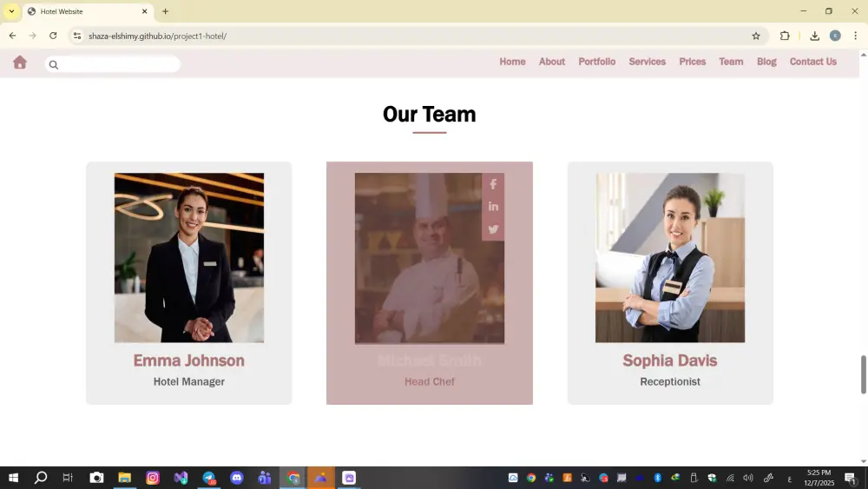Image resolution: width=868 pixels, height=489 pixels.
Task: View site information icon in address bar
Action: tap(77, 36)
